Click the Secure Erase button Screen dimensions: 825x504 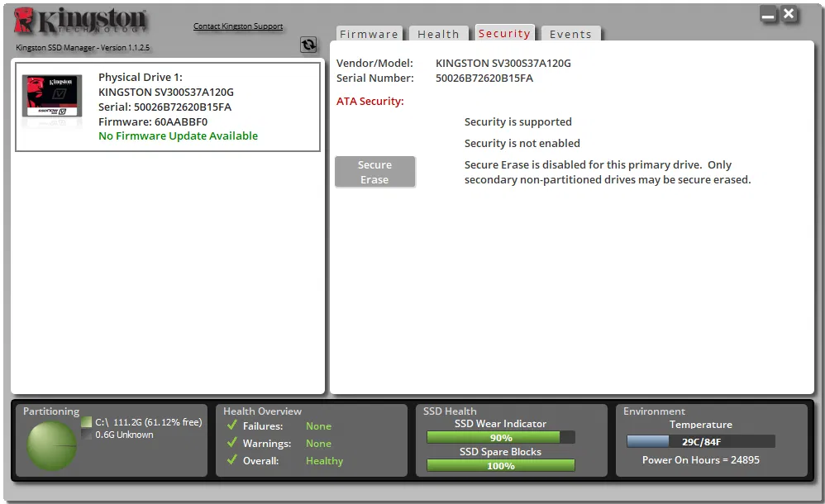pyautogui.click(x=374, y=172)
